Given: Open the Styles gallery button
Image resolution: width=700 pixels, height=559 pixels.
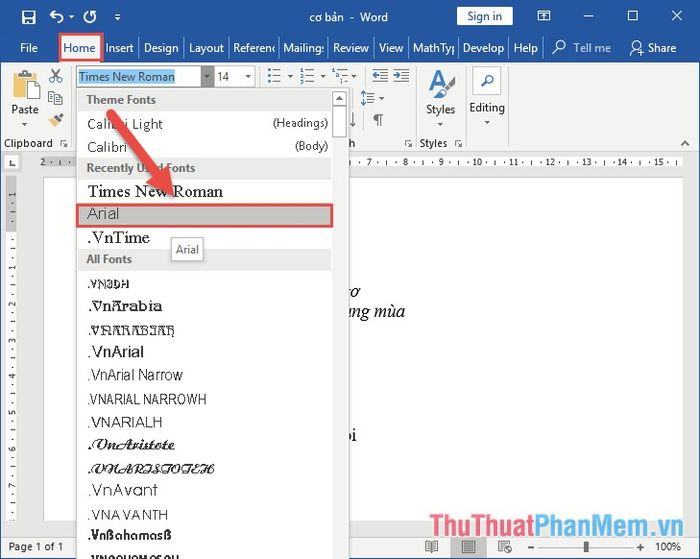Looking at the screenshot, I should pyautogui.click(x=440, y=98).
